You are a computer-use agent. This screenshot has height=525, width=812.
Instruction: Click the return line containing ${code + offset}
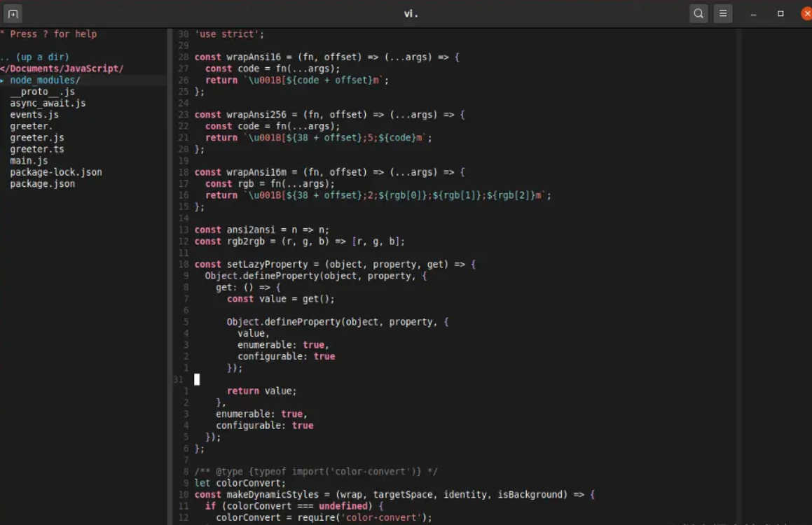pyautogui.click(x=297, y=80)
